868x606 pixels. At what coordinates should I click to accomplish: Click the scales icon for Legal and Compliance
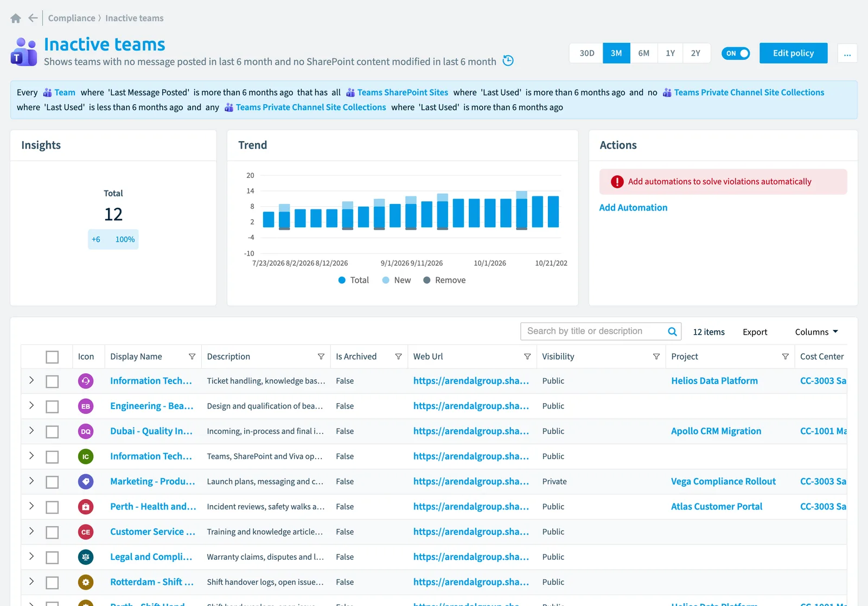(x=86, y=557)
